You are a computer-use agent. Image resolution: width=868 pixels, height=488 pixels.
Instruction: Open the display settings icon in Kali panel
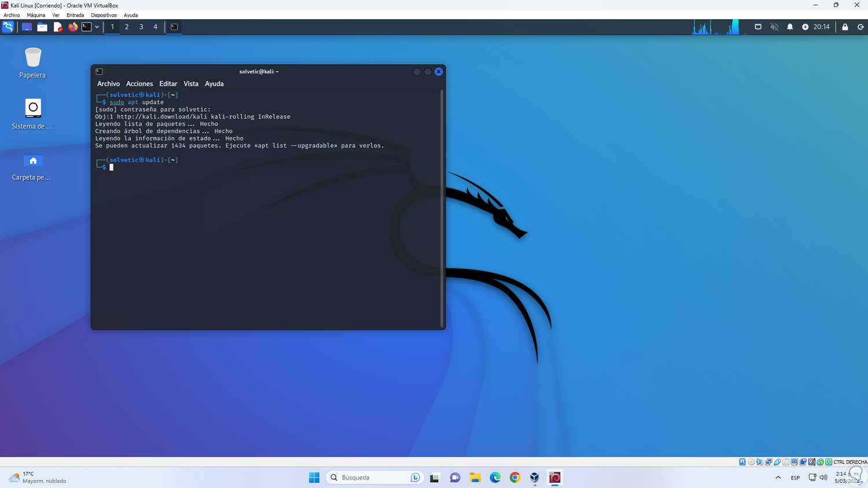click(758, 27)
